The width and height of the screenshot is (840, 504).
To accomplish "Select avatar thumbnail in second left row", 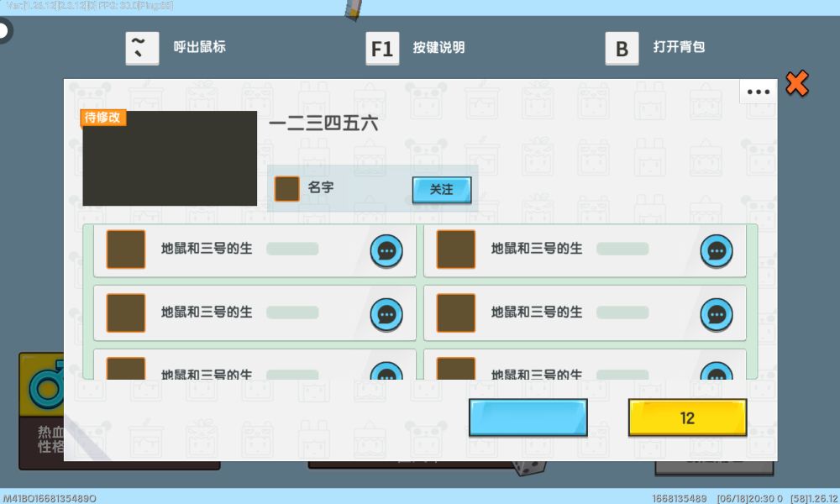I will (x=126, y=312).
